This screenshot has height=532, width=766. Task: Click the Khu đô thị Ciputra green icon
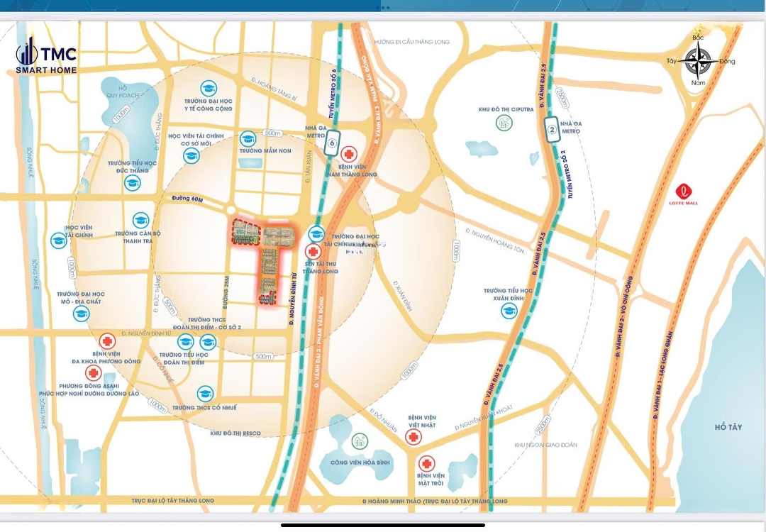tap(504, 122)
